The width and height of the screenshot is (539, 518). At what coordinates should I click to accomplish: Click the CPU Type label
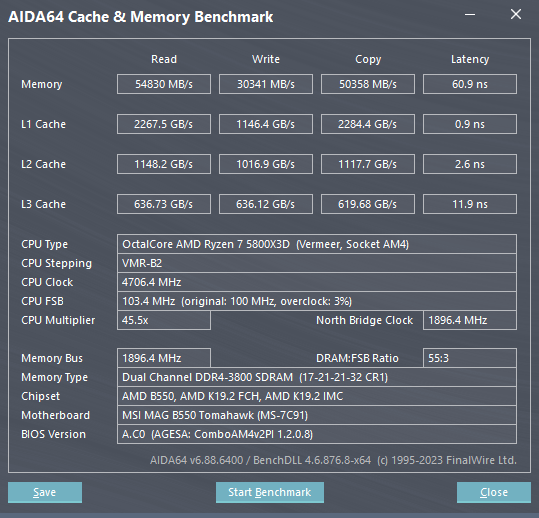44,244
